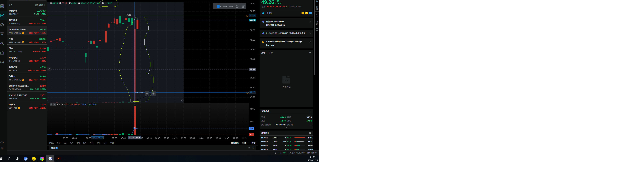Open the wallet icon in left sidebar
The image size is (644, 181).
click(2, 53)
